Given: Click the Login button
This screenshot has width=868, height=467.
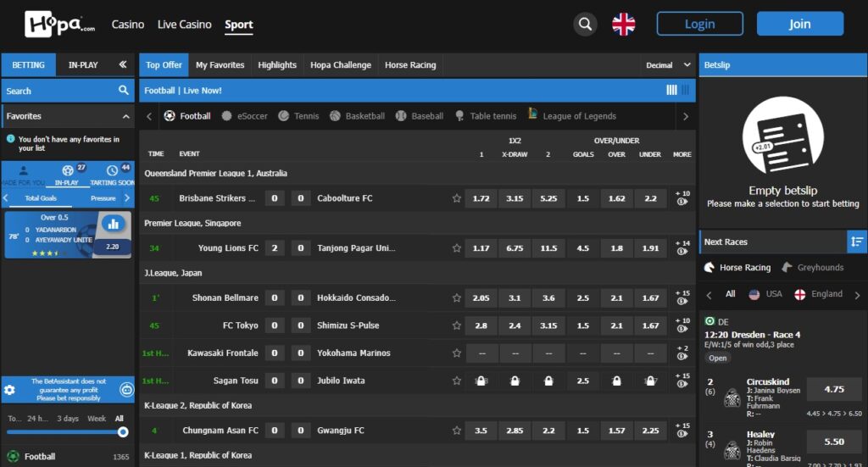Looking at the screenshot, I should [x=699, y=24].
